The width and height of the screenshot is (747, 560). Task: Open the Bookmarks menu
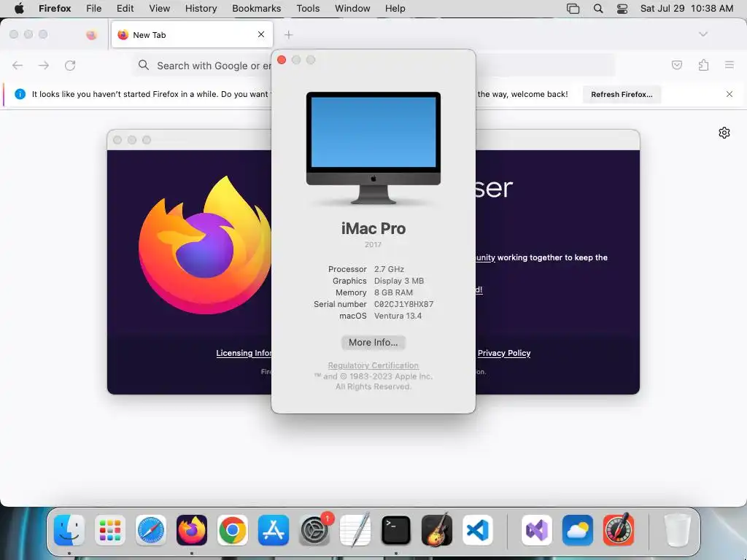pos(257,8)
